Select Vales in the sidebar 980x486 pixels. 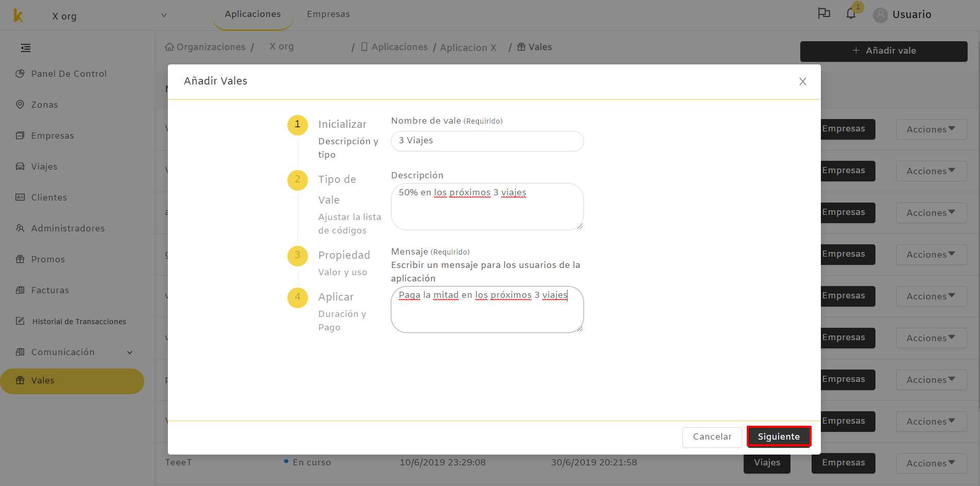pos(72,381)
